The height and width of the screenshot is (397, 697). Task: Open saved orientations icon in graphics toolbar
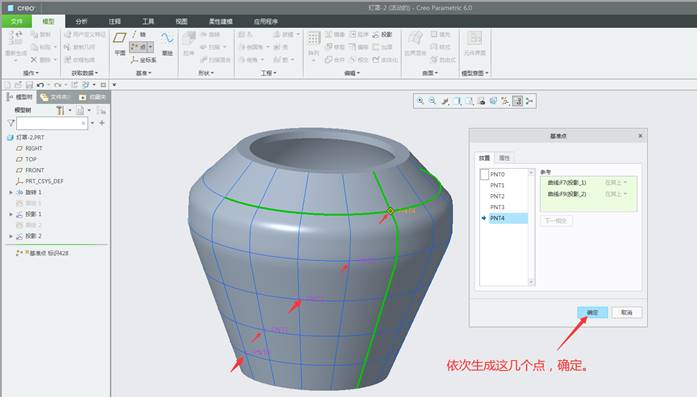(x=469, y=101)
